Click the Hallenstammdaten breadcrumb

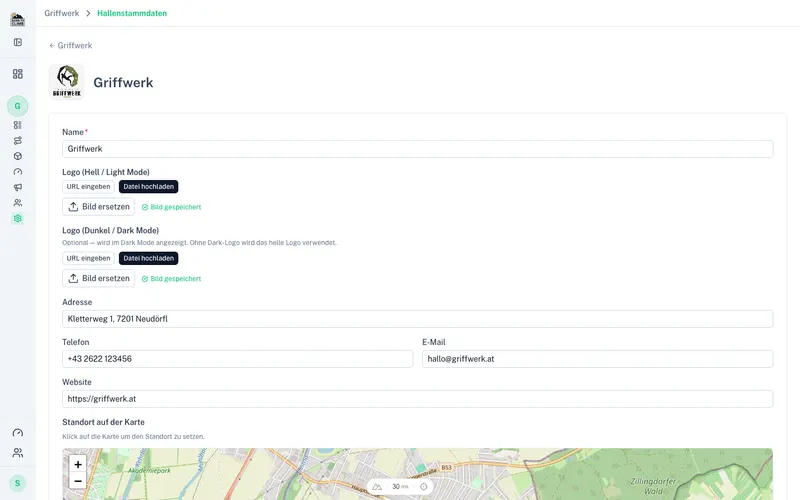tap(132, 13)
